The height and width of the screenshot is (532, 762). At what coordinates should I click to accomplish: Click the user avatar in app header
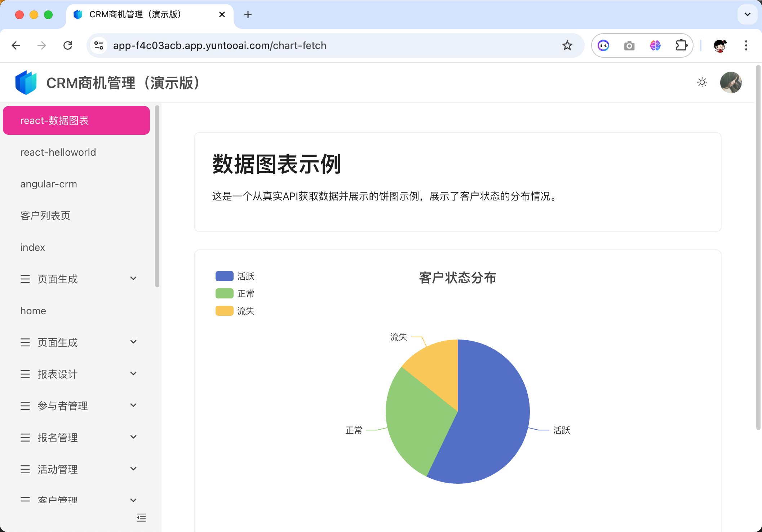pos(730,83)
